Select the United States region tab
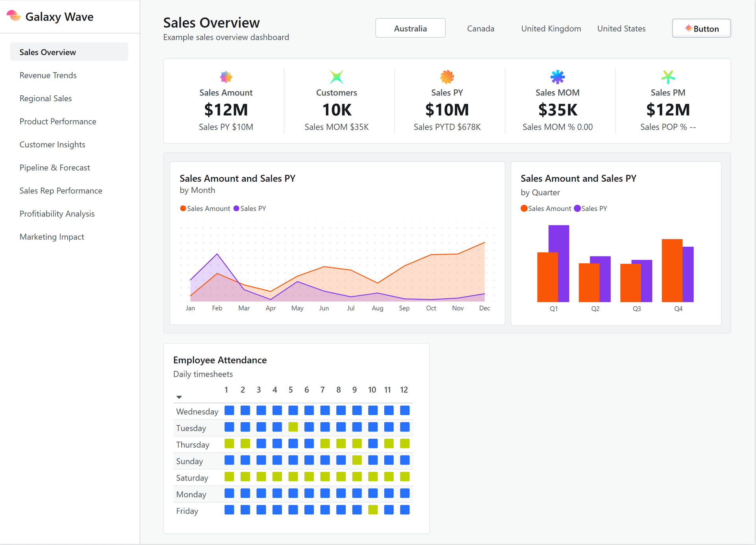This screenshot has height=545, width=756. [x=621, y=28]
